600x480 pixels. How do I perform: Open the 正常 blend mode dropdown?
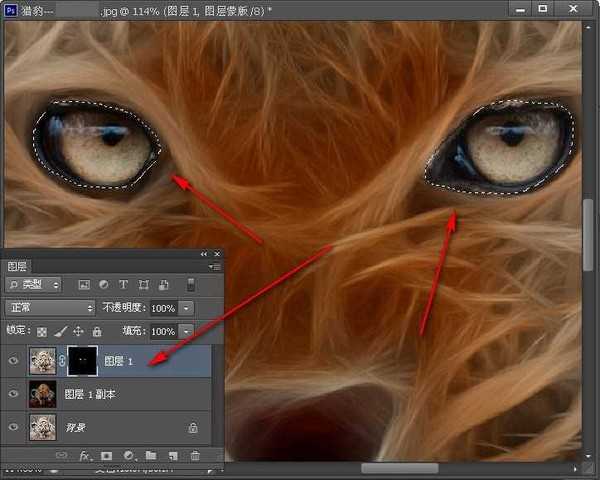pyautogui.click(x=50, y=308)
